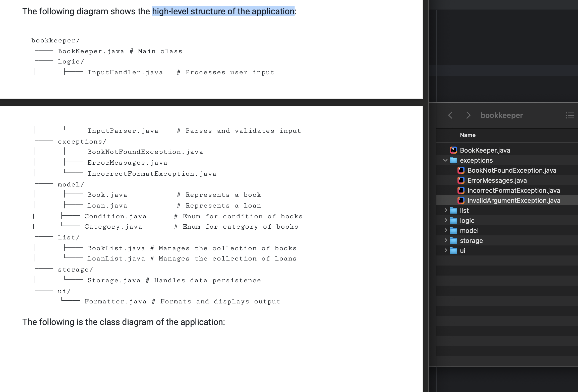Click the bookkeeper window title
578x392 pixels.
pos(501,115)
